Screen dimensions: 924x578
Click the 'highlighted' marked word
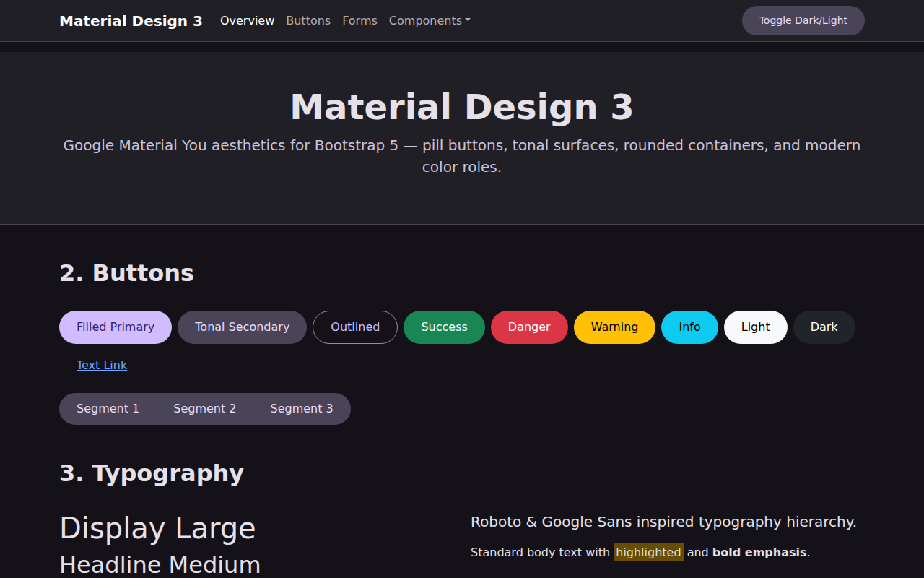[648, 553]
